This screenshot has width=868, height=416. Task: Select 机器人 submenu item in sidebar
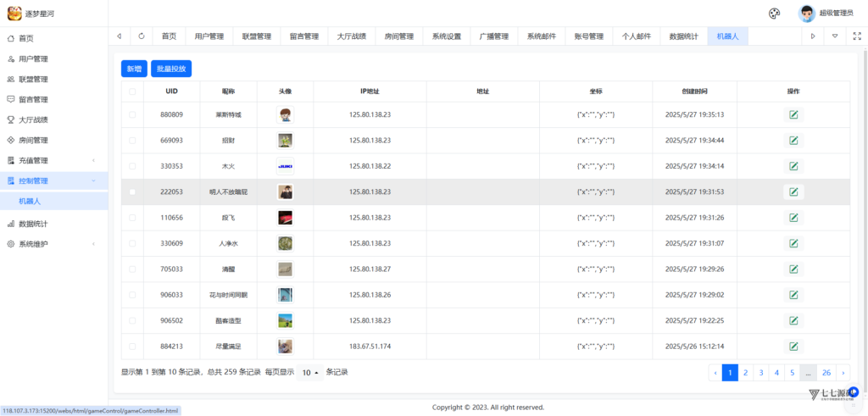(x=53, y=202)
